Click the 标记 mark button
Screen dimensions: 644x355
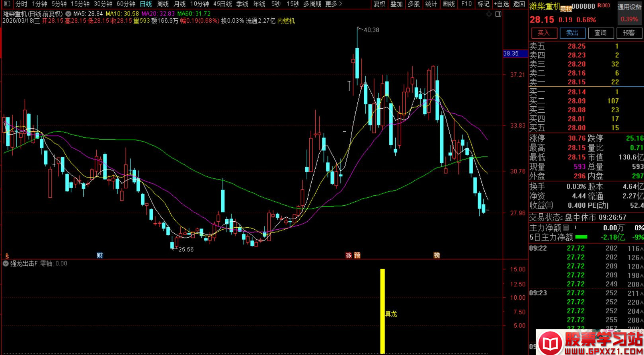click(483, 4)
